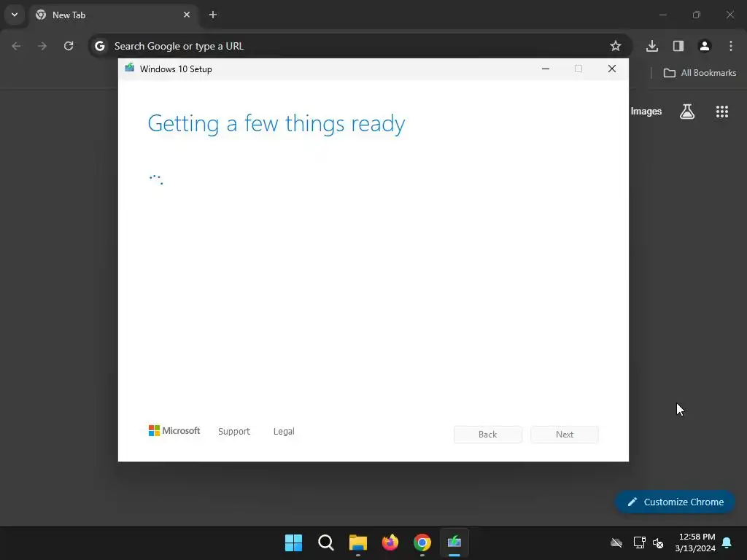Open a new Chrome tab
The height and width of the screenshot is (560, 747).
point(213,15)
